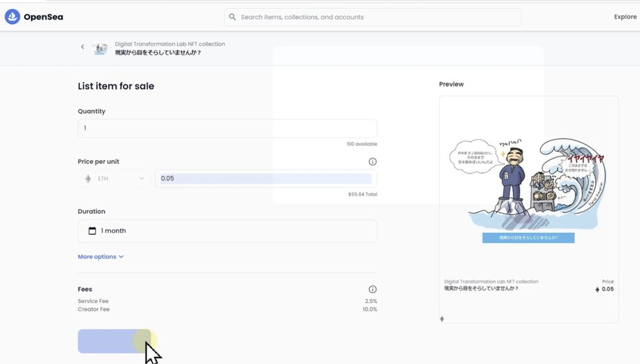Click the OpenSea wordmark text

pyautogui.click(x=44, y=17)
